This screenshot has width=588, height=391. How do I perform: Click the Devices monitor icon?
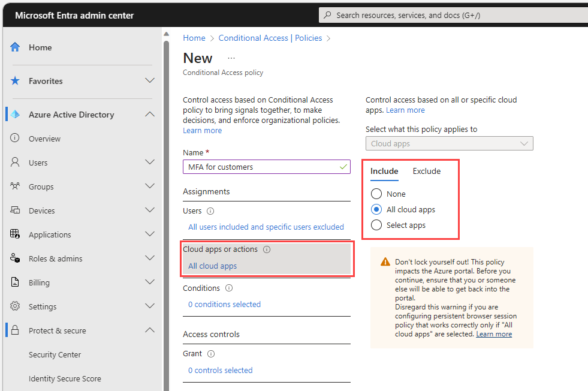pos(15,210)
